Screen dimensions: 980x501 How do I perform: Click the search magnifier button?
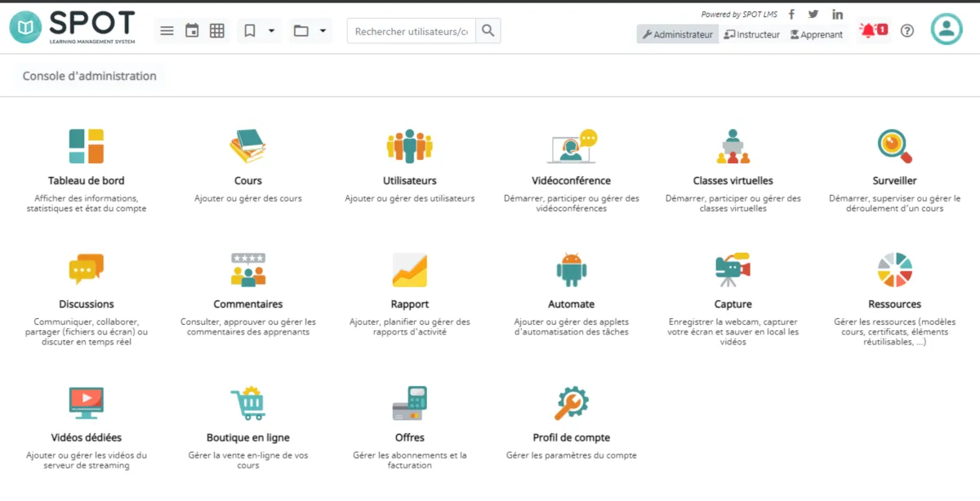(488, 31)
